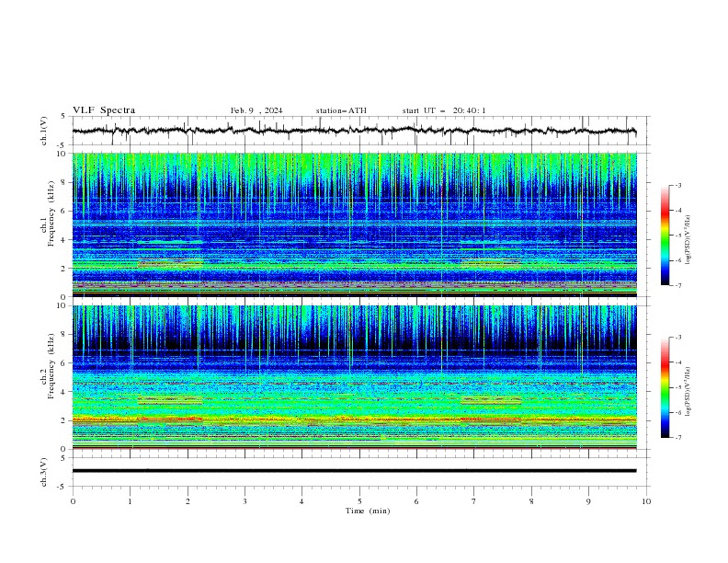Click the ch.2 'Frequency (kHz)' axis label
Screen dimensions: 728x563
tap(51, 366)
